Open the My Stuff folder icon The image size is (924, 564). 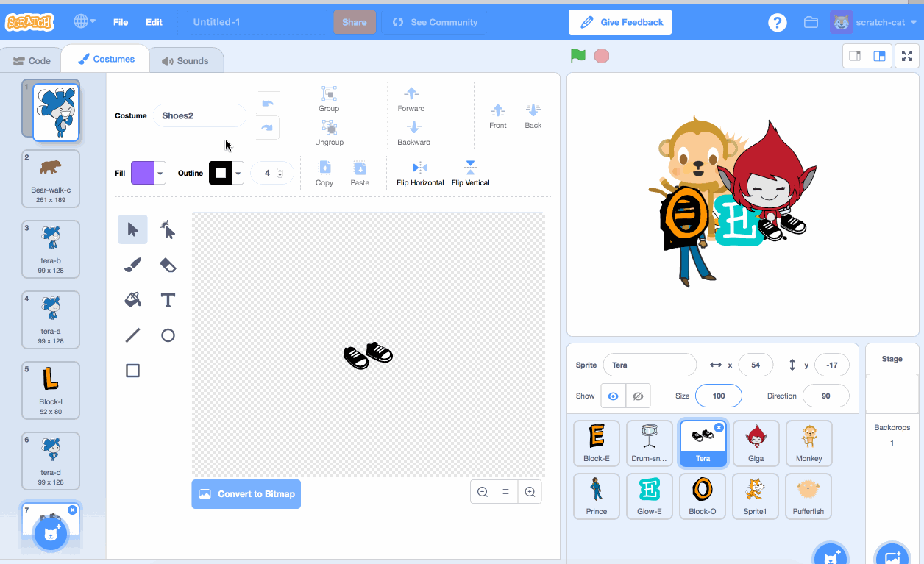[811, 22]
